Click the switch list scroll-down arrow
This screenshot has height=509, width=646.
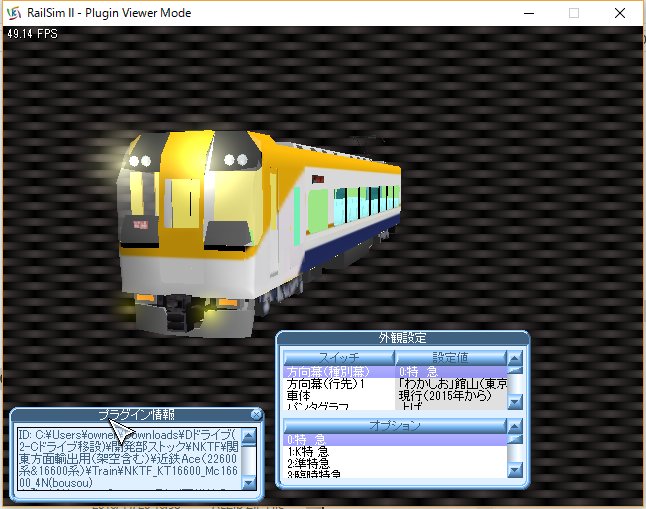point(515,402)
